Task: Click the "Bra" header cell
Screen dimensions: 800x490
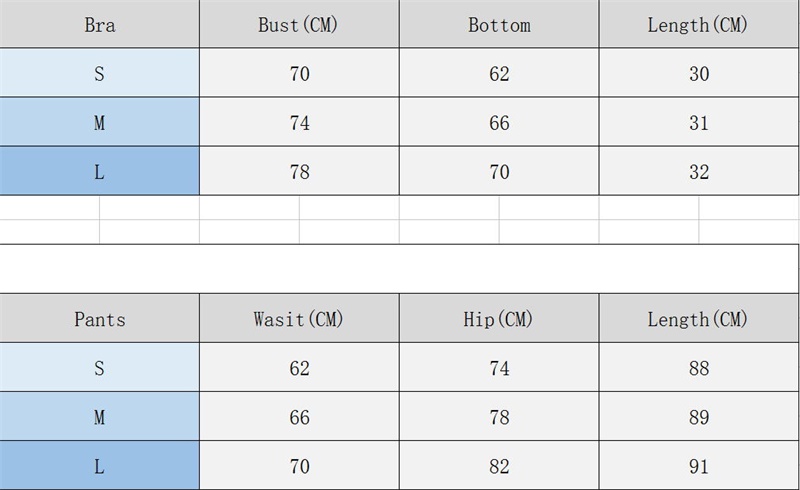Action: [99, 25]
